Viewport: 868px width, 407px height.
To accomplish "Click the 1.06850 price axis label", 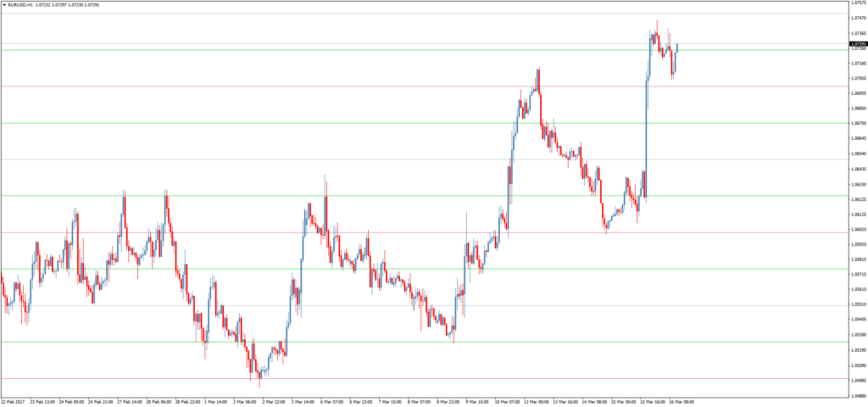I will [859, 109].
